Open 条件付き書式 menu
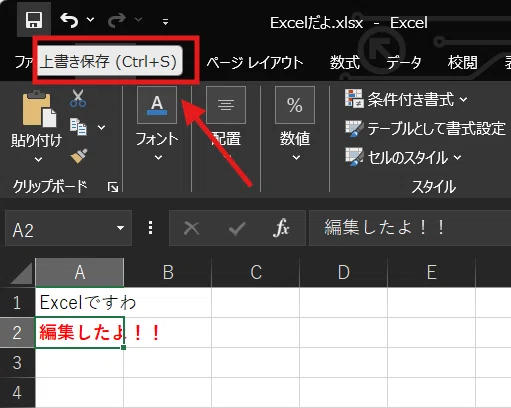Viewport: 511px width, 408px height. pos(406,99)
